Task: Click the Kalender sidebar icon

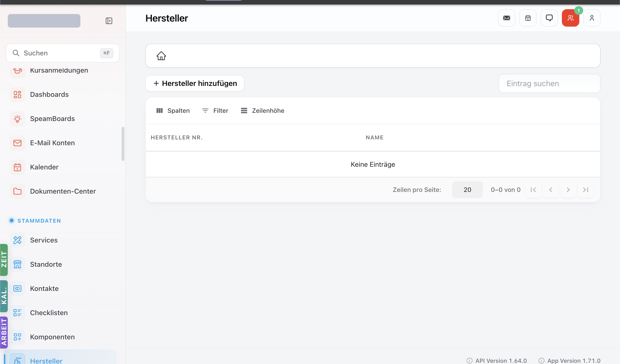Action: coord(17,167)
